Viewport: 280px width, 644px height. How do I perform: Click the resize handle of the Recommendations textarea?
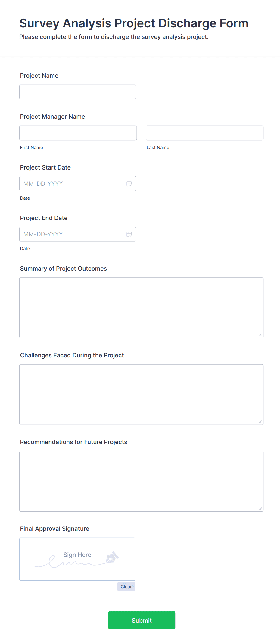pos(260,508)
